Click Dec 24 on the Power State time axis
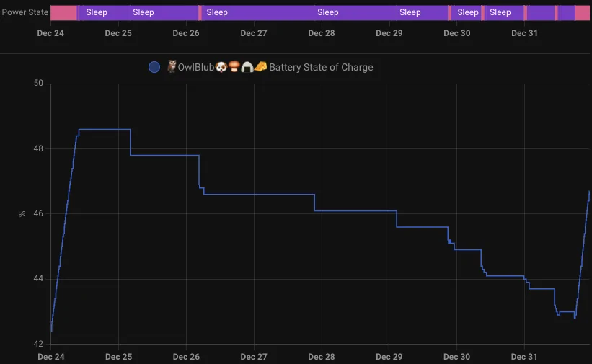The image size is (592, 364). pos(50,33)
